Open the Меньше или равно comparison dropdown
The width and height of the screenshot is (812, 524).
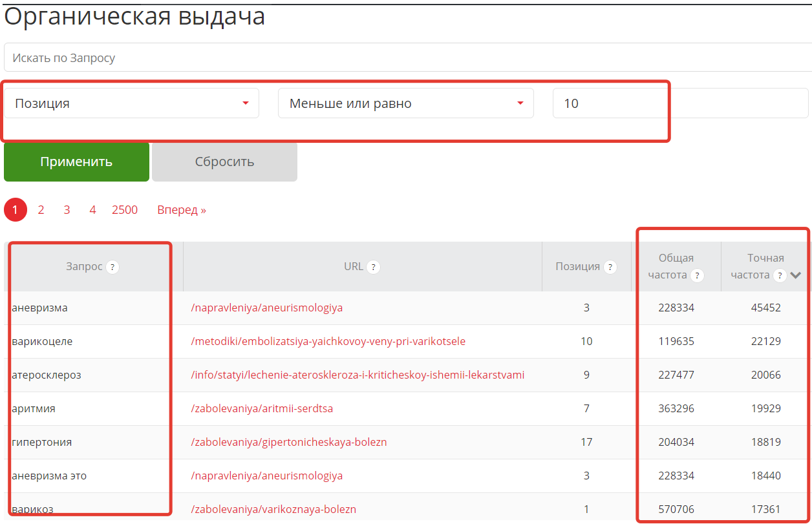point(405,102)
